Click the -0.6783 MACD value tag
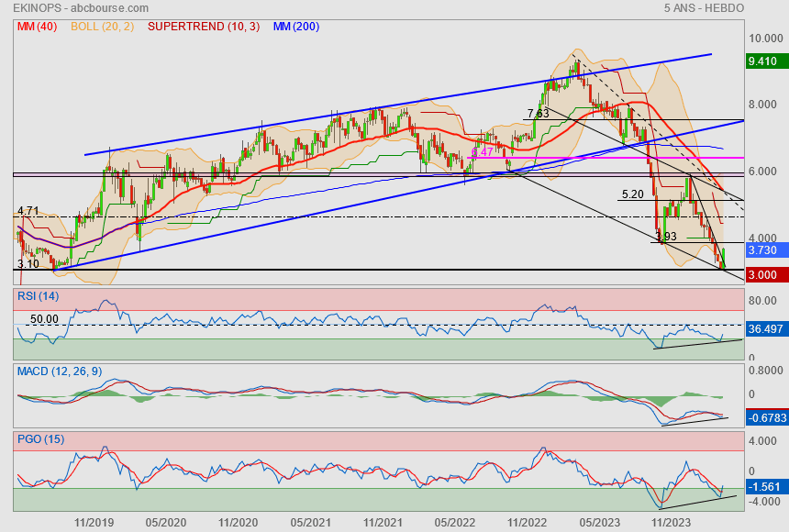Image resolution: width=789 pixels, height=532 pixels. pyautogui.click(x=767, y=417)
